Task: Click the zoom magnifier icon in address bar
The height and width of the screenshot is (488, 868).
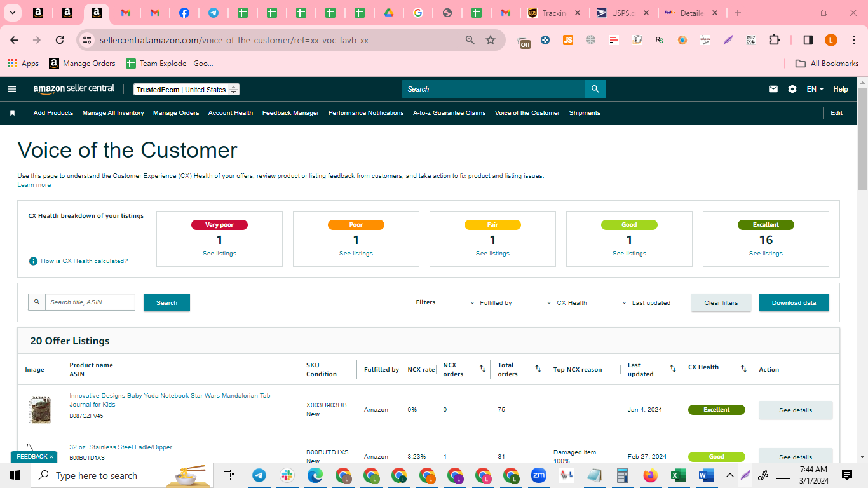Action: [470, 40]
